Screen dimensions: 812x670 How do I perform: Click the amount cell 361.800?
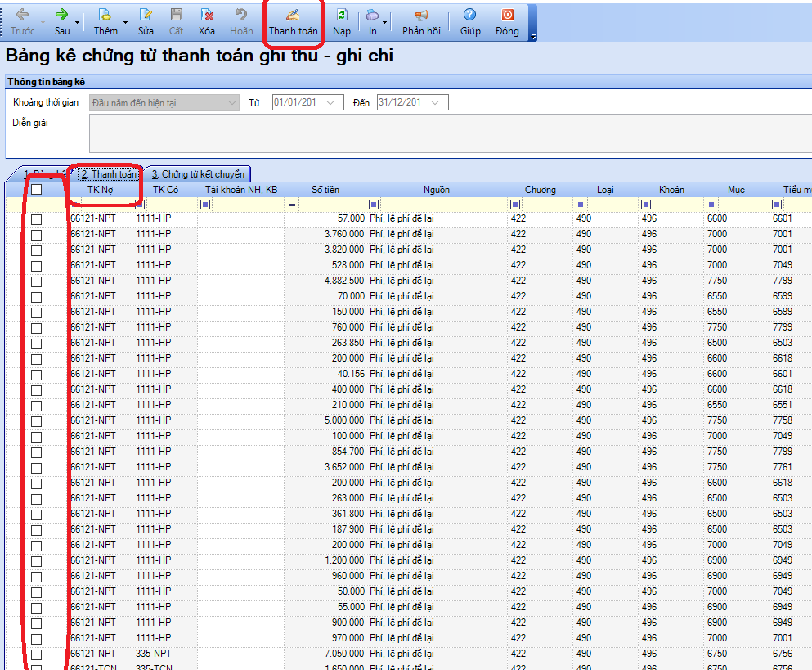(325, 514)
